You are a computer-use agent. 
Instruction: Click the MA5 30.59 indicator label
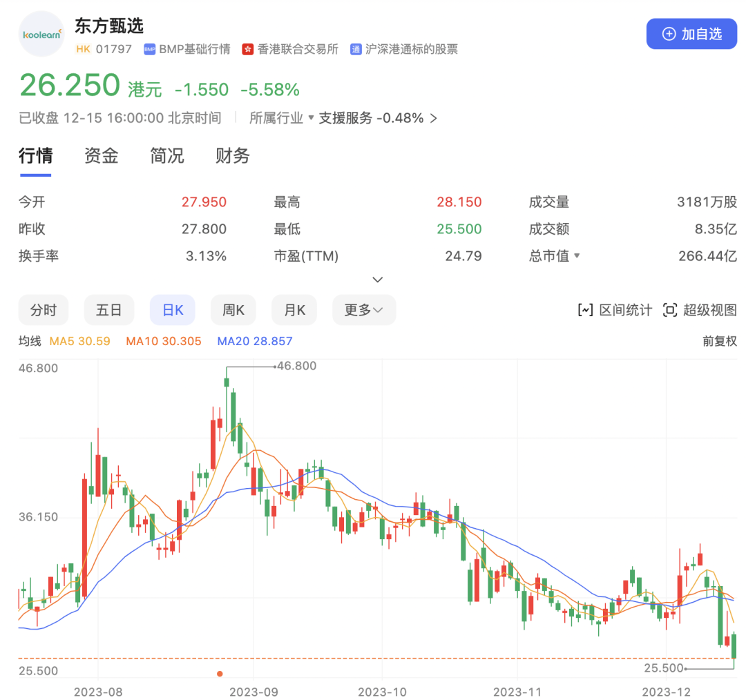coord(80,341)
